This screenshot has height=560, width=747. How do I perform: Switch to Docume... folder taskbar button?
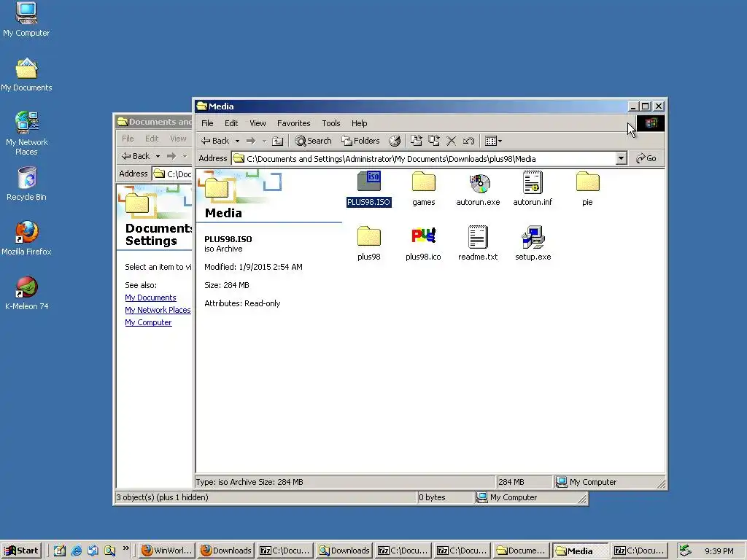coord(521,551)
